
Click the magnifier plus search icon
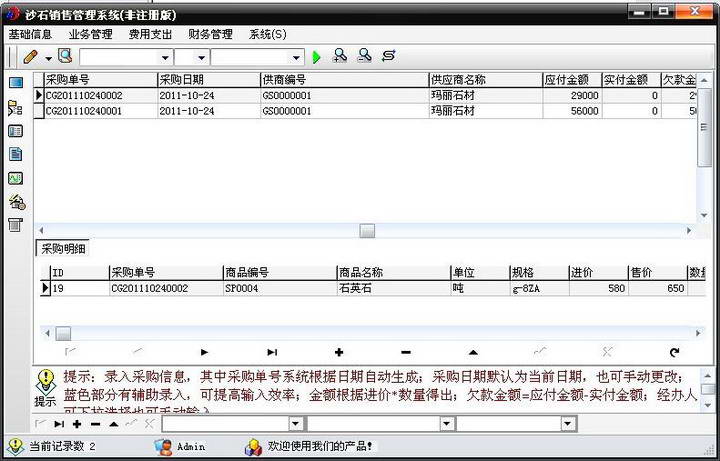tap(340, 56)
